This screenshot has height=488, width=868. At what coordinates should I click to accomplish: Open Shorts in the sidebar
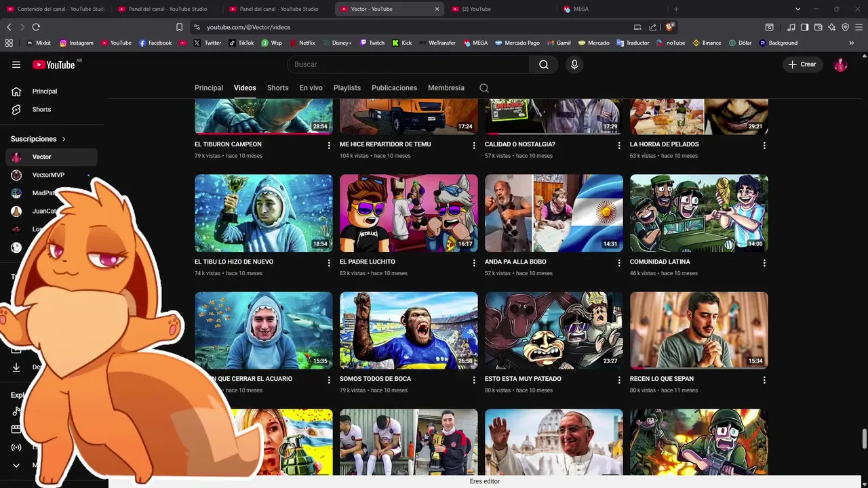tap(52, 109)
